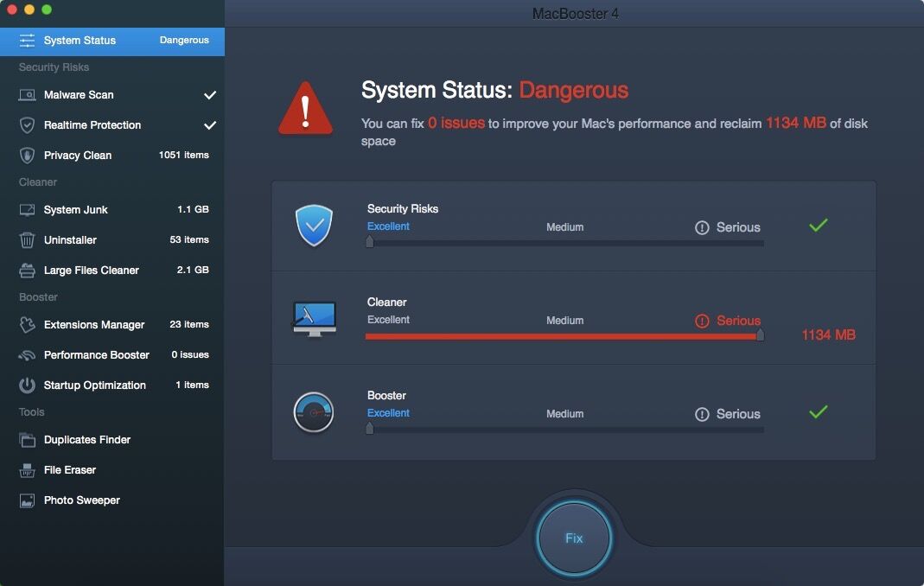Click the red Cleaner level slider handle

coord(760,334)
